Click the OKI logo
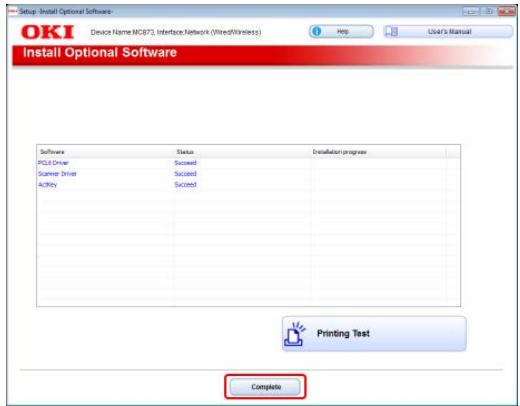 [47, 32]
